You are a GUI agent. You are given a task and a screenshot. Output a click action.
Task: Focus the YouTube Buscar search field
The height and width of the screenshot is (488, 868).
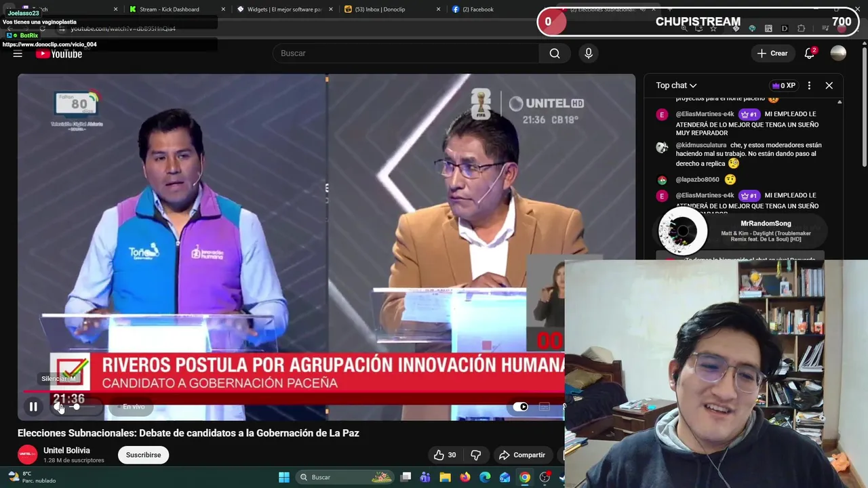pyautogui.click(x=406, y=54)
